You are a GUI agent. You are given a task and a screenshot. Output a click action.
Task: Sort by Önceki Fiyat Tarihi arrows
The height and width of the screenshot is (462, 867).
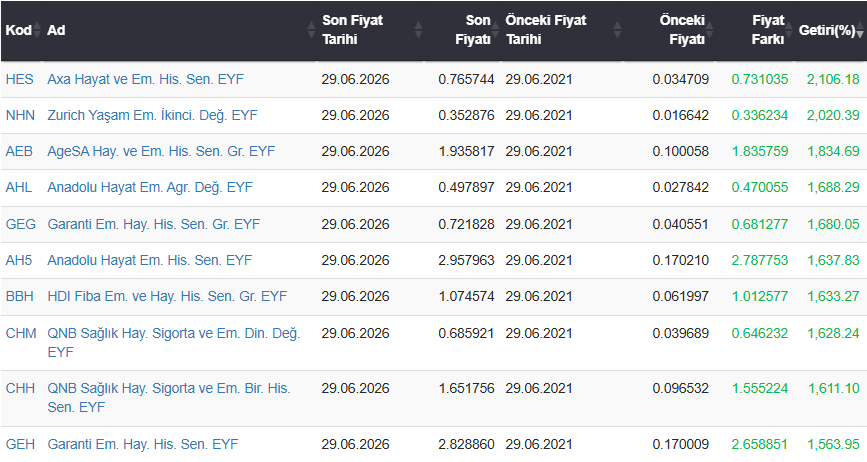click(x=617, y=30)
